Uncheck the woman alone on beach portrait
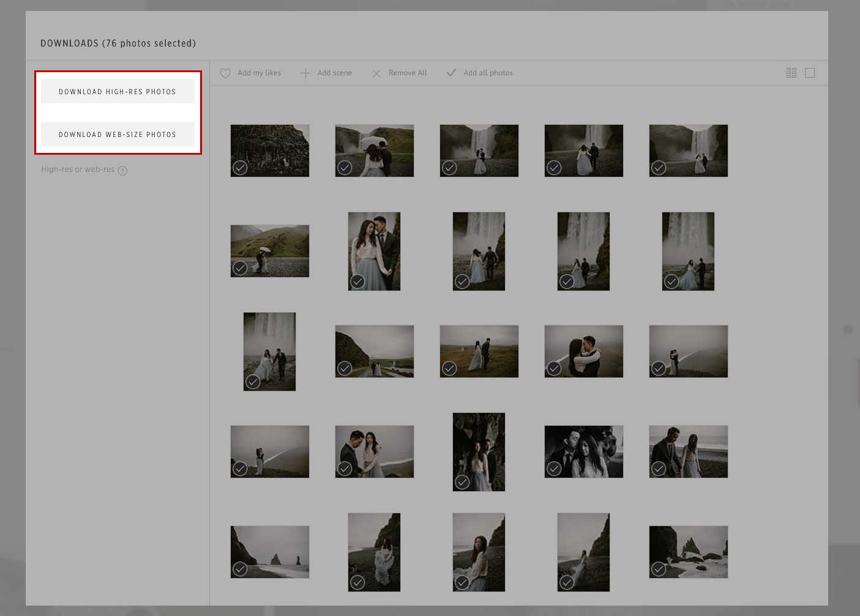860x616 pixels. pyautogui.click(x=462, y=582)
